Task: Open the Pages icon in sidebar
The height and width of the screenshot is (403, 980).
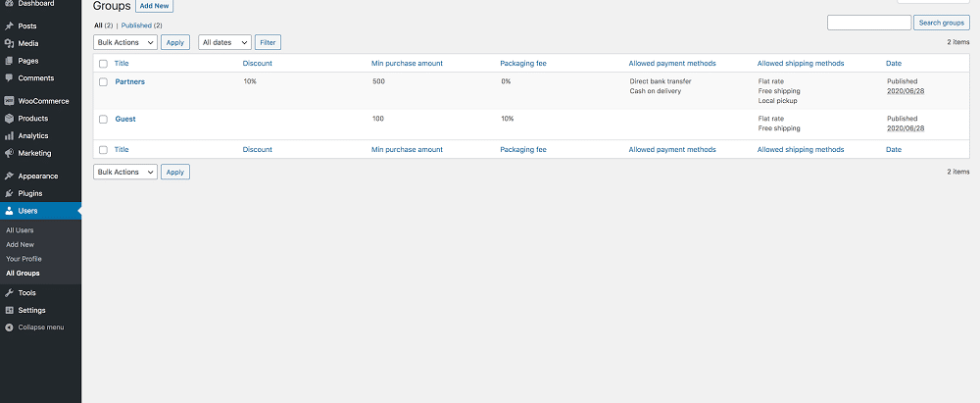Action: pyautogui.click(x=9, y=62)
